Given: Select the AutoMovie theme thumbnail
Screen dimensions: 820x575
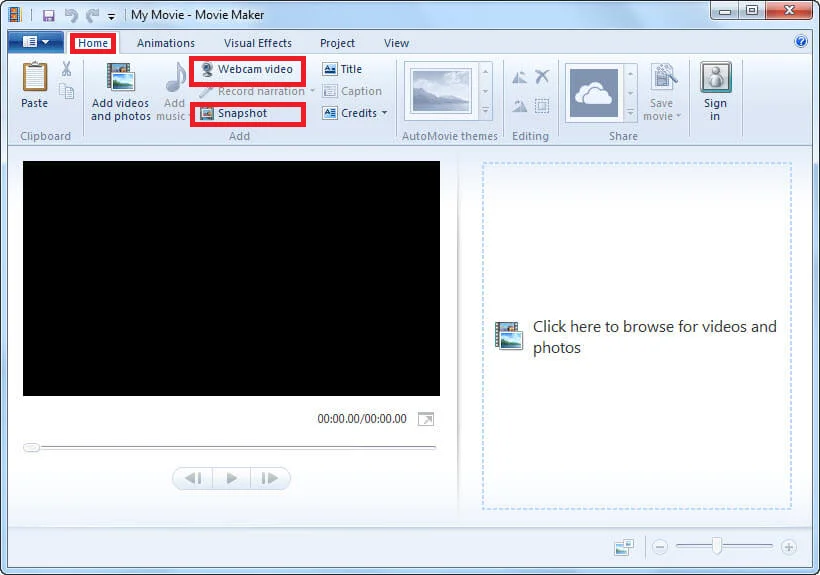Looking at the screenshot, I should pyautogui.click(x=441, y=91).
